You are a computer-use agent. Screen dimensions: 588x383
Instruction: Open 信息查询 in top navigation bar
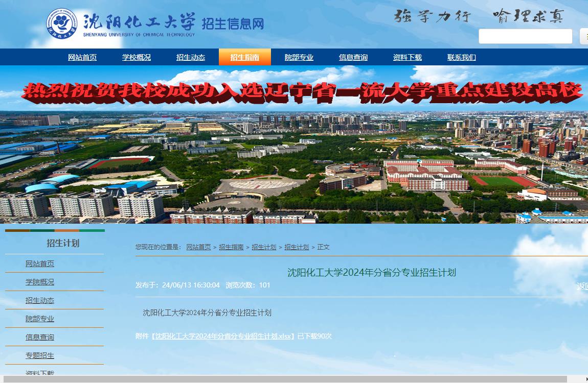coord(353,57)
